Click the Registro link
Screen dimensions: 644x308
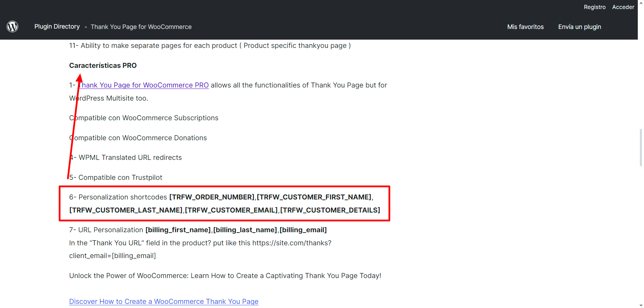pyautogui.click(x=595, y=7)
